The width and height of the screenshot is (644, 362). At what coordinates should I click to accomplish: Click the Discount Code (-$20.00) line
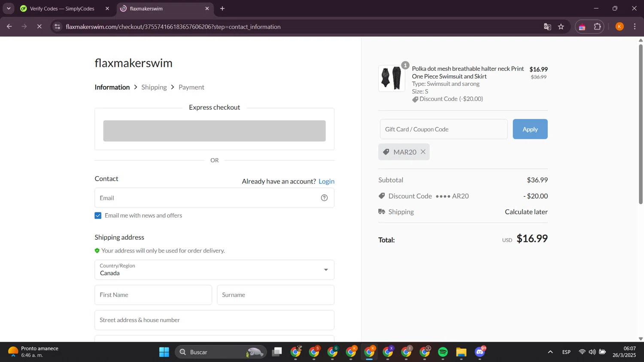click(447, 99)
